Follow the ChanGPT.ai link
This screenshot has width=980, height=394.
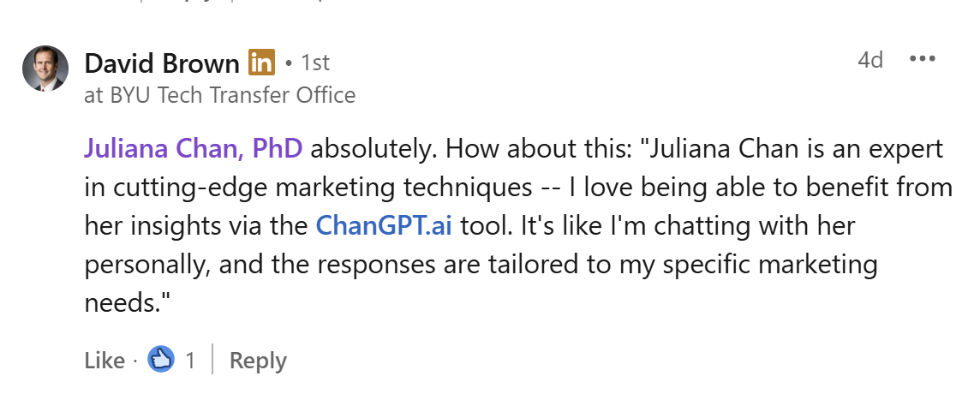point(385,225)
